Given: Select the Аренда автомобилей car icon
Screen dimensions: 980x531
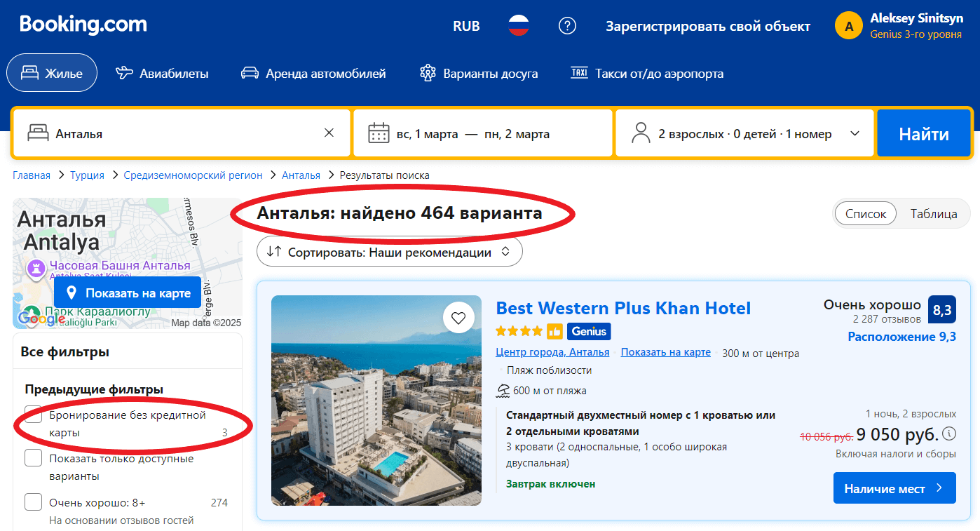Looking at the screenshot, I should click(250, 72).
